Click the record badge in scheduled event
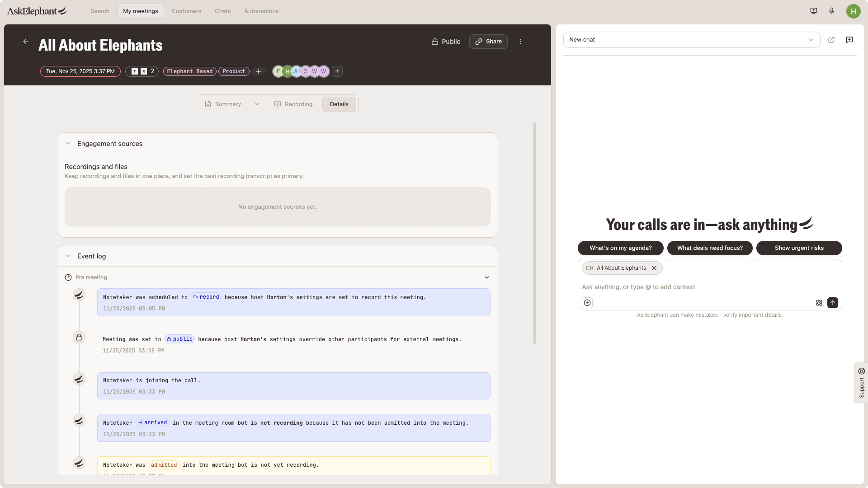 (206, 297)
